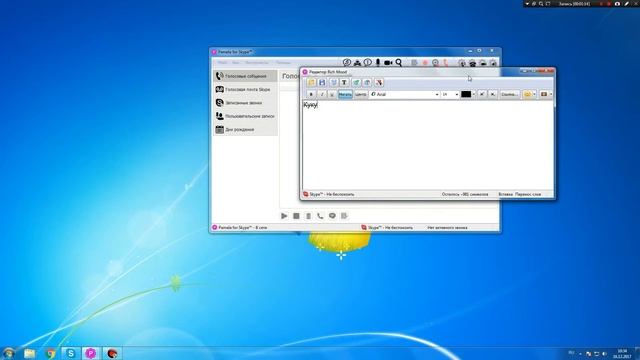Viewport: 640px width, 360px height.
Task: Open the third menu in Pamela menu bar
Action: (257, 62)
